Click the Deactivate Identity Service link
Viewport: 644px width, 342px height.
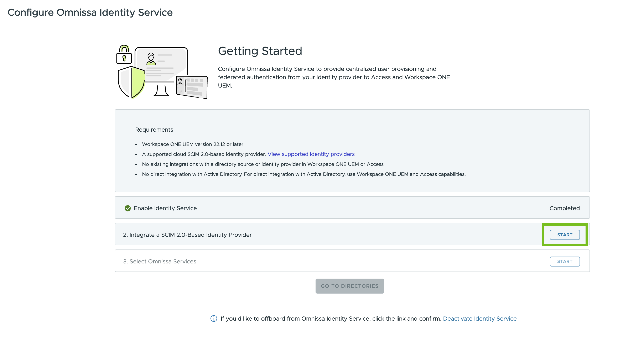480,319
